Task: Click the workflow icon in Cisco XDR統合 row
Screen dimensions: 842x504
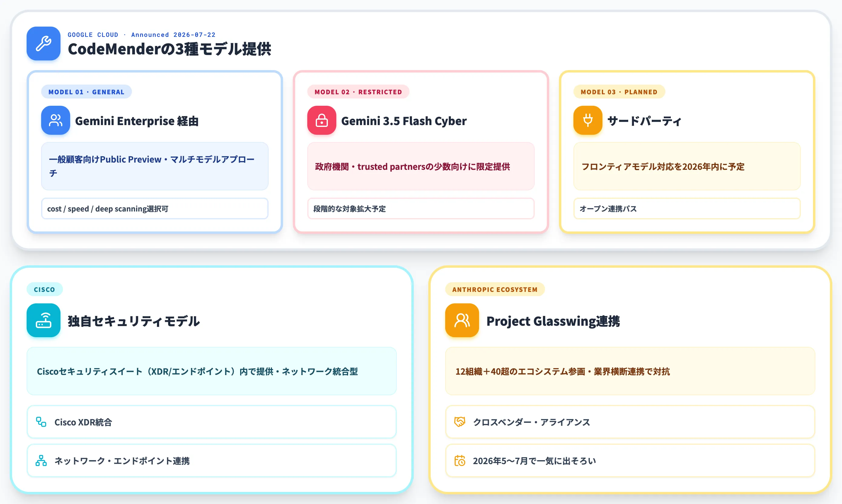Action: 41,422
